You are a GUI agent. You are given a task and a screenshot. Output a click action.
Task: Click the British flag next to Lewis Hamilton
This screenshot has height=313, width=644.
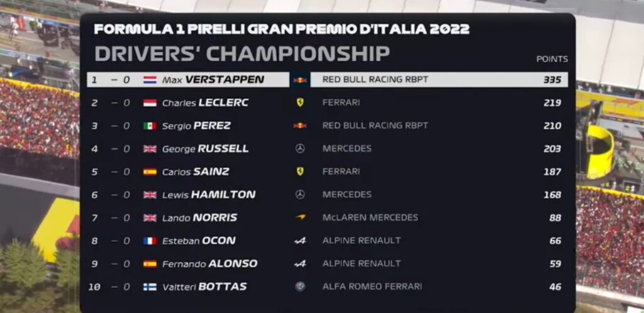click(150, 195)
